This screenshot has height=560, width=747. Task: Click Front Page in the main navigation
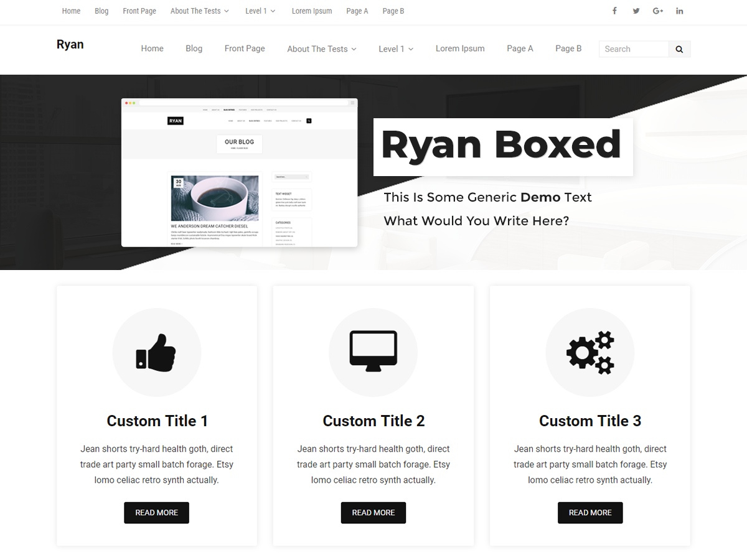click(x=245, y=49)
